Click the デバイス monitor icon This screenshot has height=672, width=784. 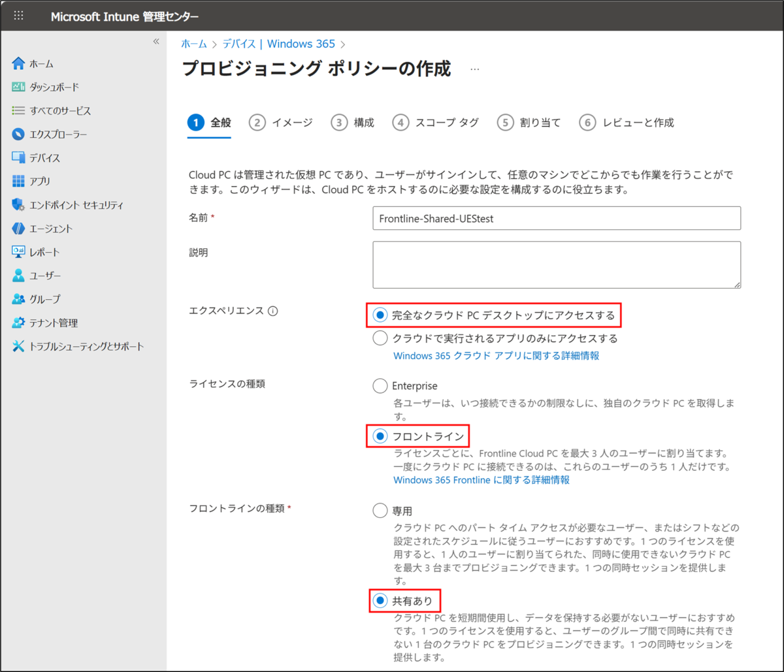pos(18,157)
